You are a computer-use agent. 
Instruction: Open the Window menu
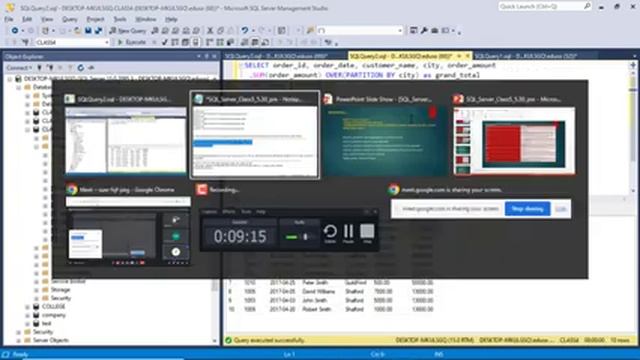pyautogui.click(x=145, y=19)
